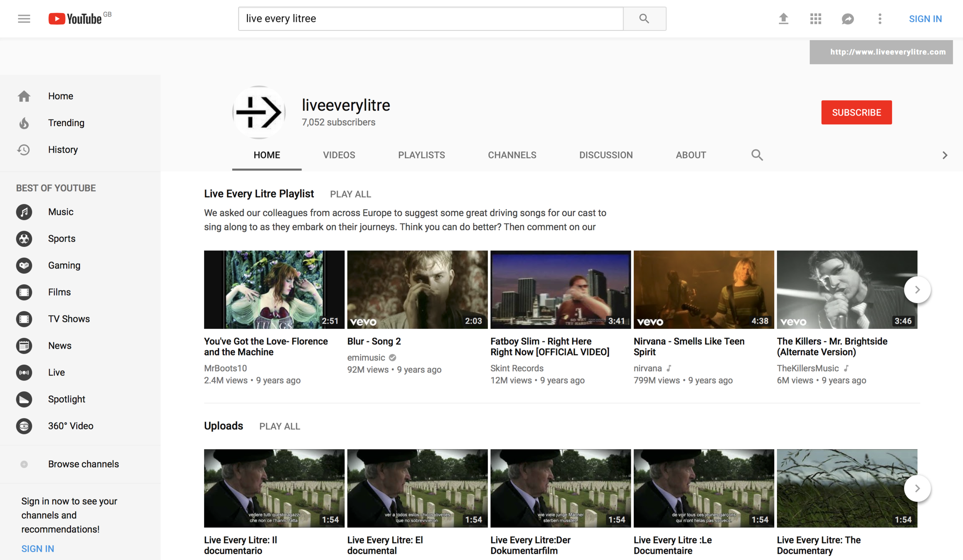The width and height of the screenshot is (963, 560).
Task: Click the Gaming category icon
Action: coord(24,265)
